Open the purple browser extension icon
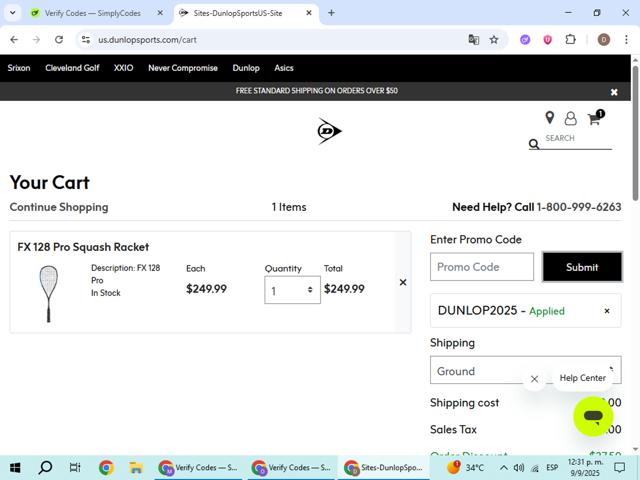This screenshot has width=640, height=480. click(525, 40)
